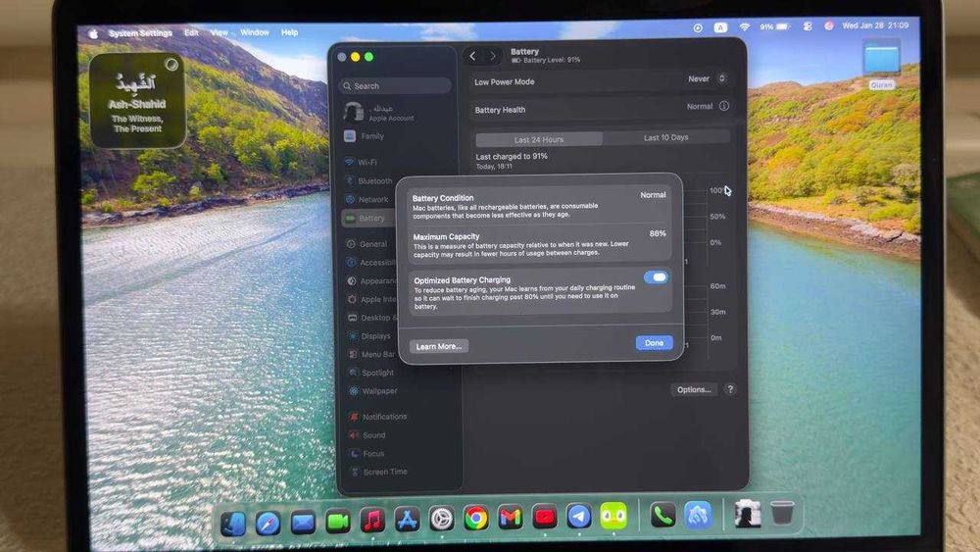
Task: Open App Store from the Dock
Action: pos(407,520)
